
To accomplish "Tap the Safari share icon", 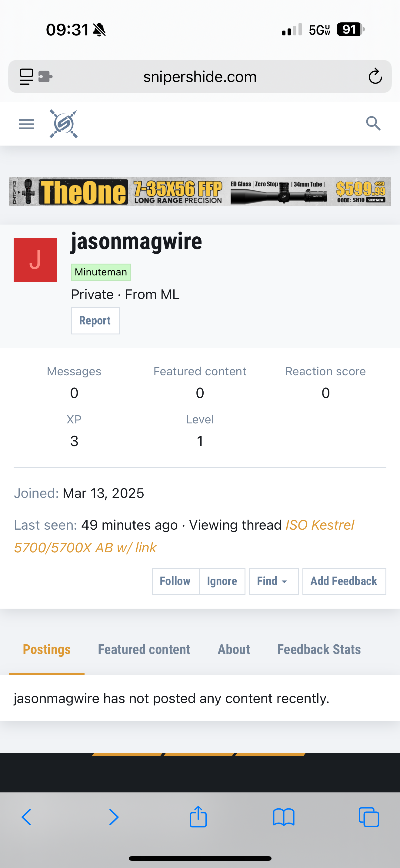I will click(198, 817).
